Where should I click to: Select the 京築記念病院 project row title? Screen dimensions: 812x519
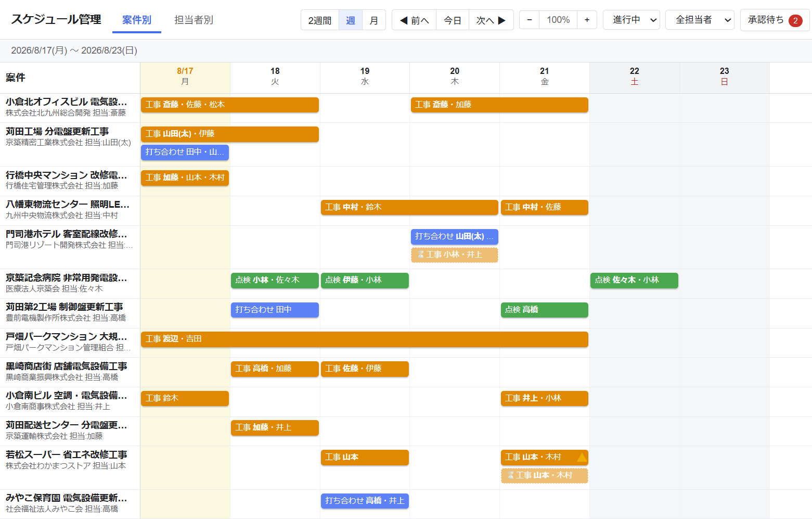point(66,278)
